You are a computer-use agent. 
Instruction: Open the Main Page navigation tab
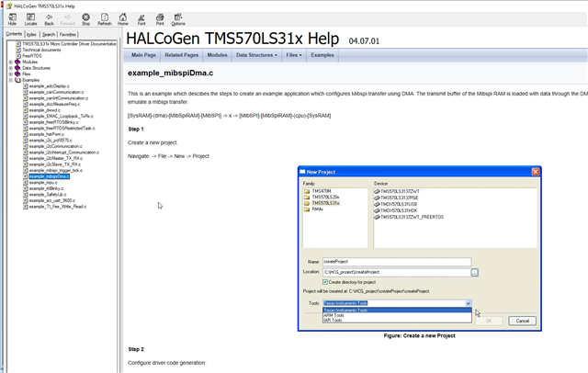pyautogui.click(x=143, y=55)
